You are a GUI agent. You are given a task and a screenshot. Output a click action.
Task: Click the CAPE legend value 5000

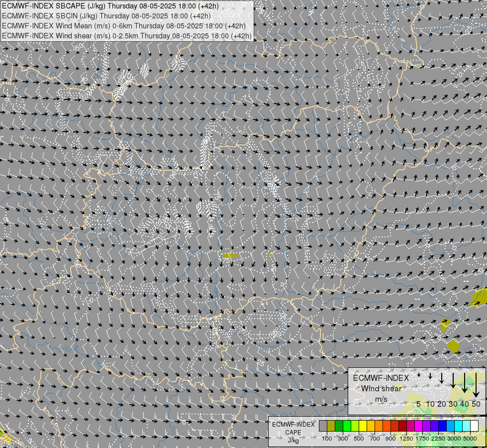tap(470, 439)
